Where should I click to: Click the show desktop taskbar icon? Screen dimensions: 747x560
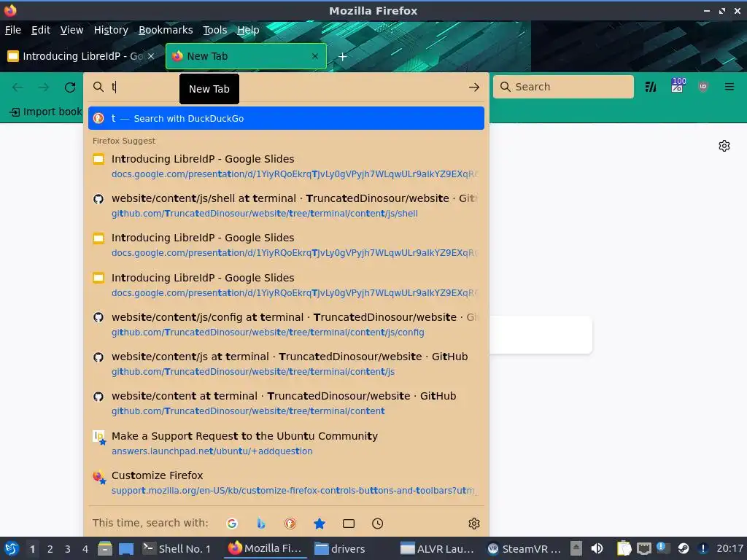[126, 548]
